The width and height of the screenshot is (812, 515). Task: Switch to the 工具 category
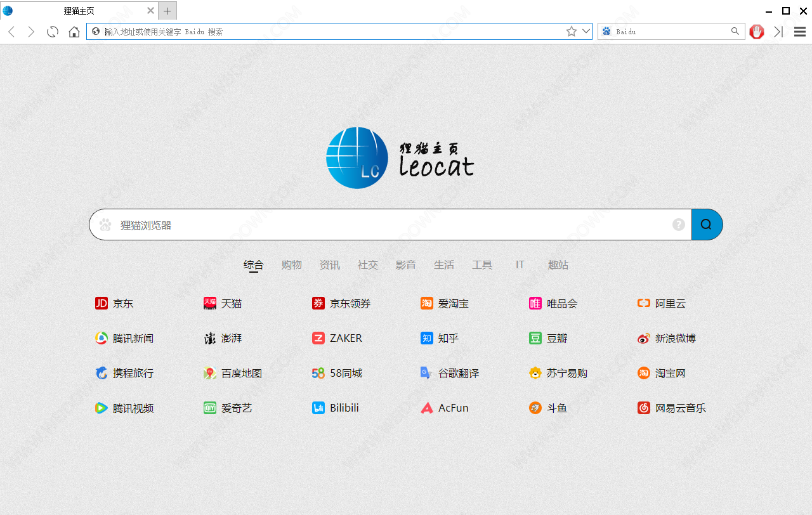click(482, 265)
